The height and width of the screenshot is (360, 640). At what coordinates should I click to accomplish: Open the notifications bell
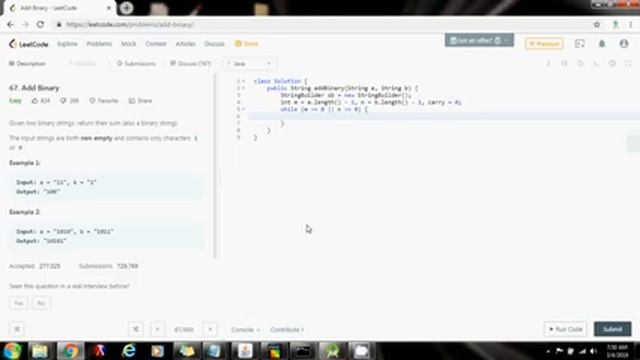click(x=602, y=44)
